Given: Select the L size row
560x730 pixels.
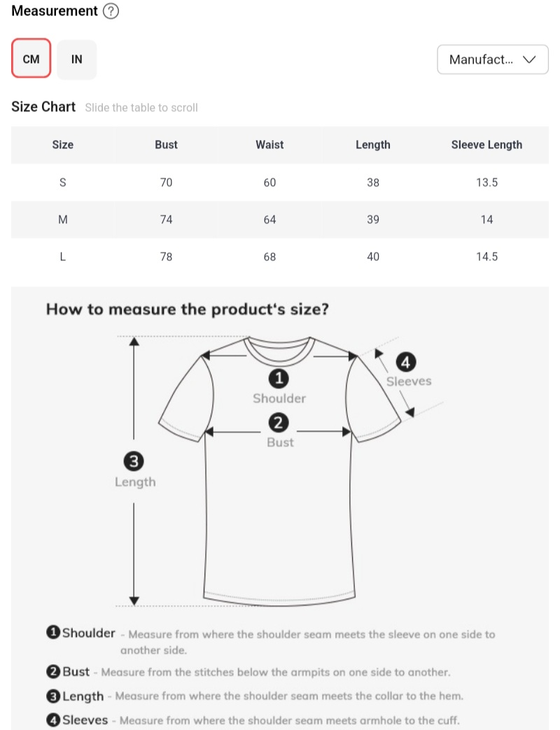Looking at the screenshot, I should (63, 257).
